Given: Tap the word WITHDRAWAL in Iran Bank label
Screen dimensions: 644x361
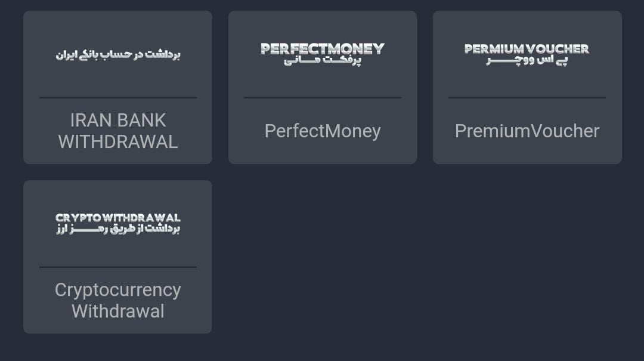Looking at the screenshot, I should (x=117, y=142).
